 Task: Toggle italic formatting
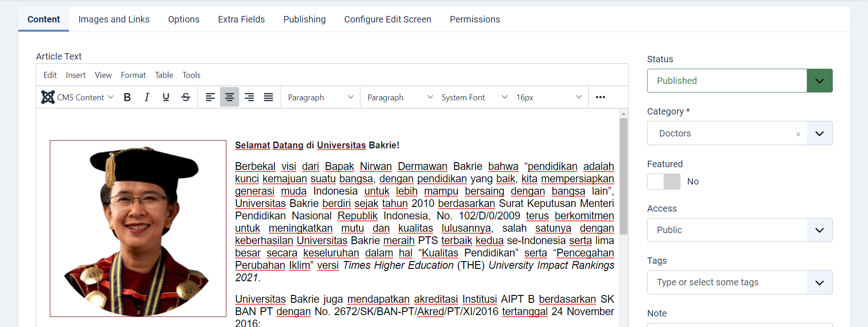click(147, 97)
